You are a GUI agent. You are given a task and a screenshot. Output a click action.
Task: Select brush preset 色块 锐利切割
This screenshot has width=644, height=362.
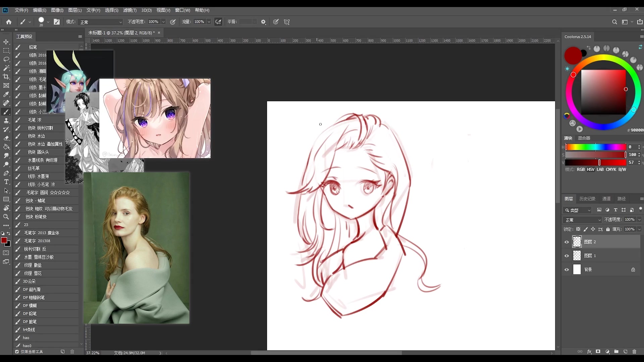[40, 128]
